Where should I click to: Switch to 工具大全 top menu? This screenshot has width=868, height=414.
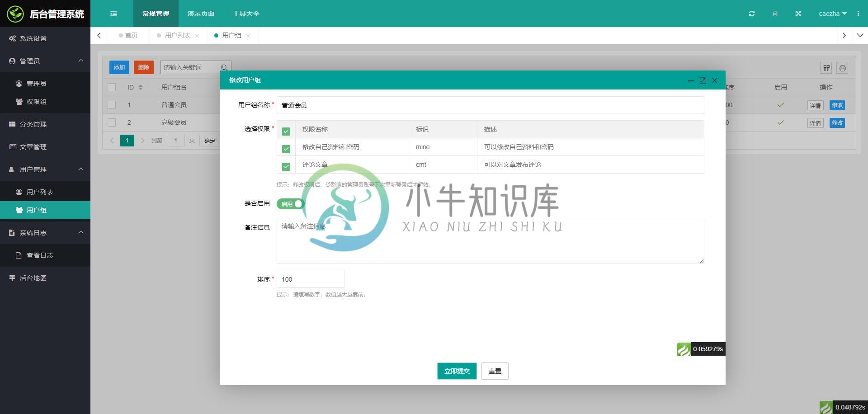pos(246,14)
